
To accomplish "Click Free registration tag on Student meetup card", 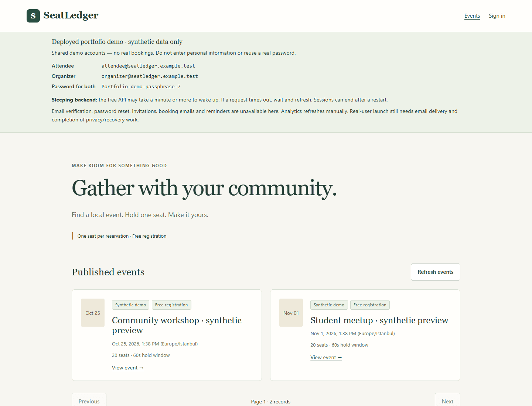I will [x=370, y=305].
